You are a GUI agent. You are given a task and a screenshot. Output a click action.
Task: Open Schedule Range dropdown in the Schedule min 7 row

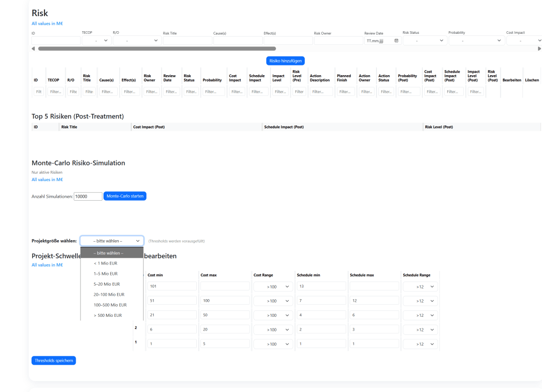click(x=420, y=301)
